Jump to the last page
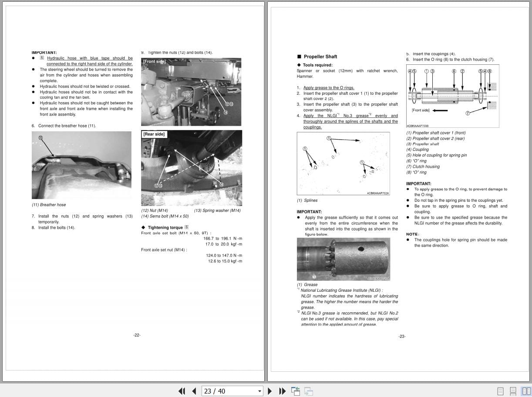This screenshot has width=532, height=397. (282, 391)
